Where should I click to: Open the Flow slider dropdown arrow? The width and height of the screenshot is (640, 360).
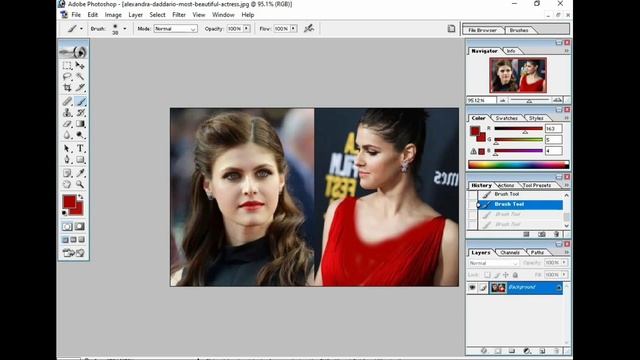click(293, 29)
